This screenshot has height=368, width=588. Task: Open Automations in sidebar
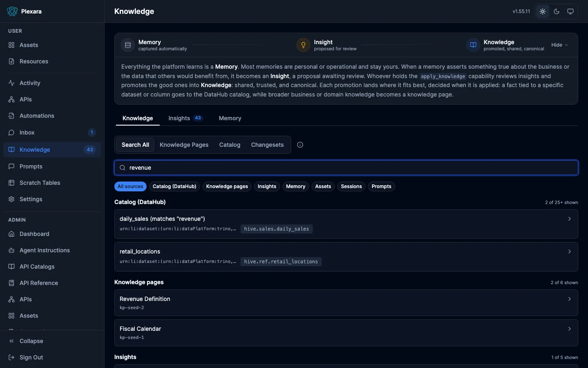click(x=52, y=116)
